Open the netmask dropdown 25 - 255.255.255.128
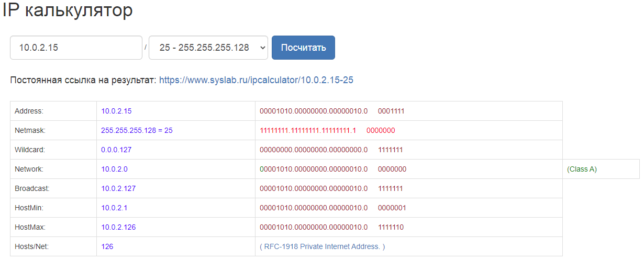The height and width of the screenshot is (260, 644). [208, 48]
